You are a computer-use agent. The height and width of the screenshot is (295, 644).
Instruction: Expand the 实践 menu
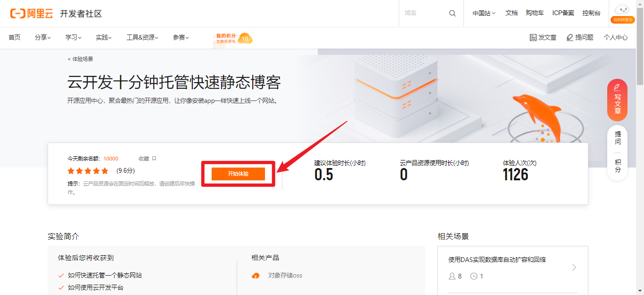click(x=104, y=37)
